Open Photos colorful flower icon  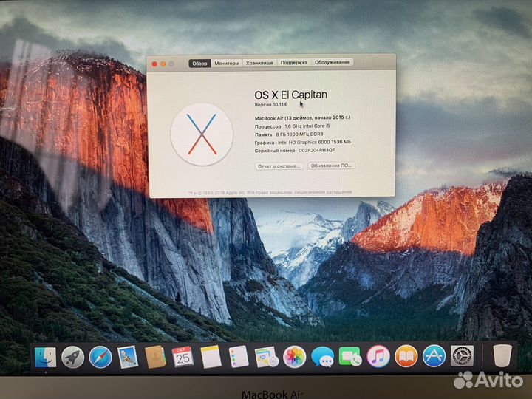point(294,357)
